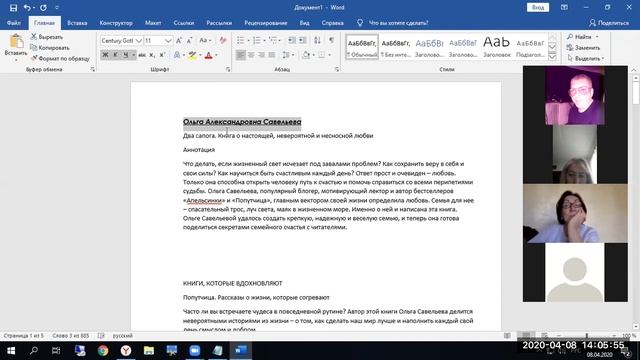Open the Ссылки ribbon tab
This screenshot has height=360, width=640.
tap(184, 23)
